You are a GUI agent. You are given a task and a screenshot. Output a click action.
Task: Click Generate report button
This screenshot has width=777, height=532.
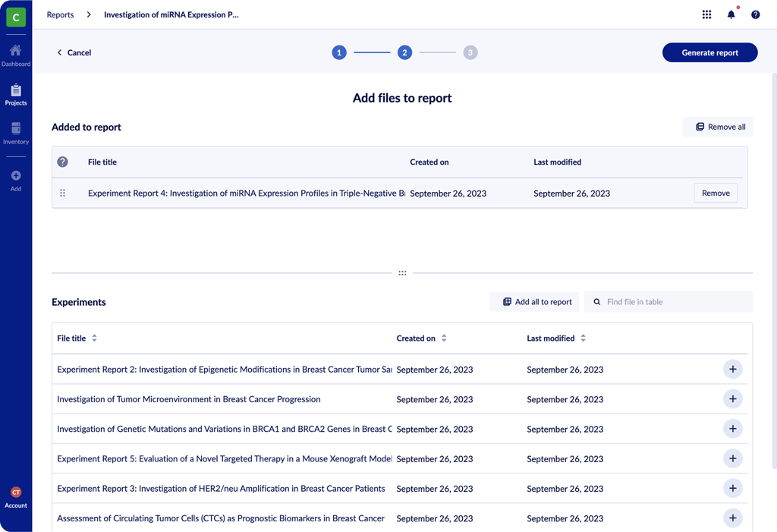tap(709, 52)
